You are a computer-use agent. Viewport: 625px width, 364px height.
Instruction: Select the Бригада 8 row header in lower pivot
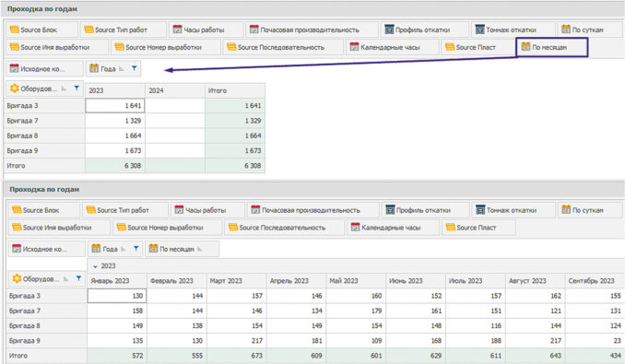[x=47, y=326]
